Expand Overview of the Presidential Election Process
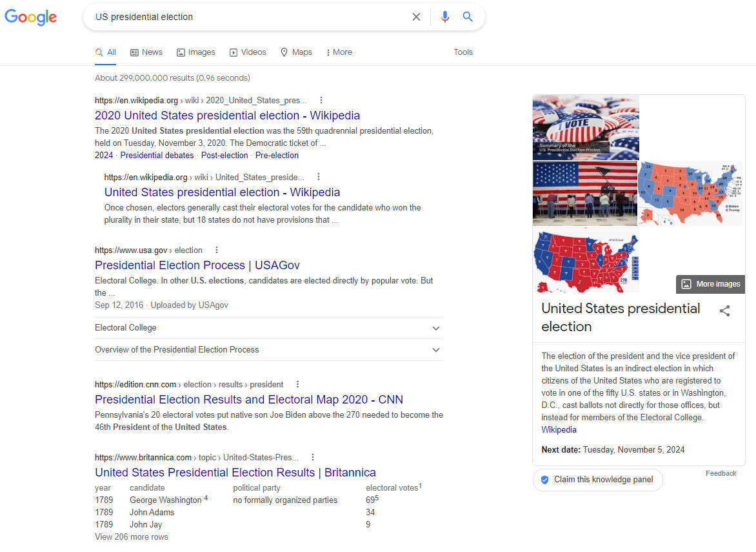This screenshot has height=552, width=756. [x=268, y=350]
